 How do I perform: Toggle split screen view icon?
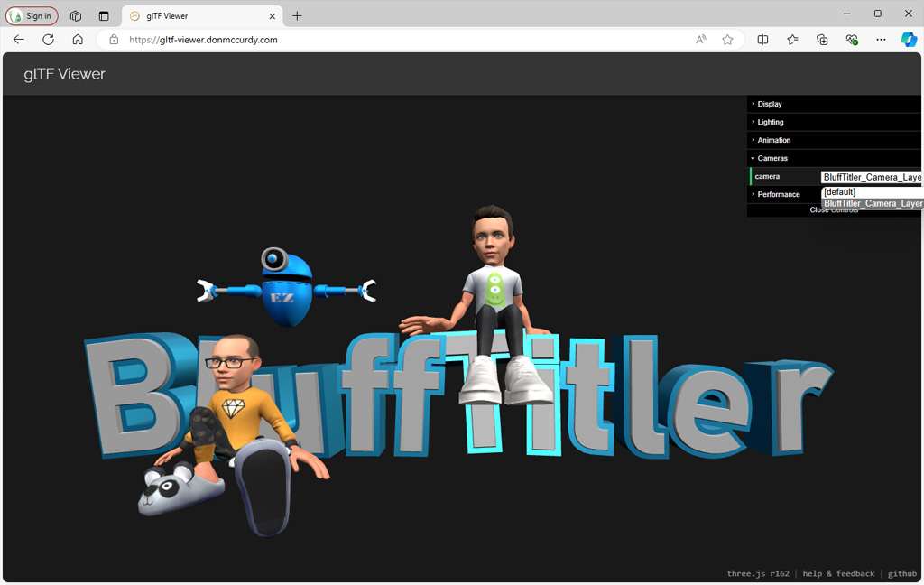click(x=762, y=40)
